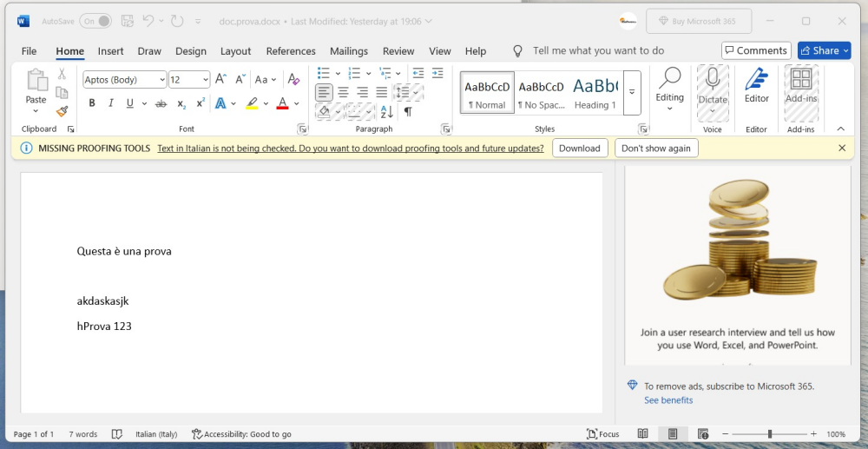
Task: Toggle align left
Action: tap(324, 92)
